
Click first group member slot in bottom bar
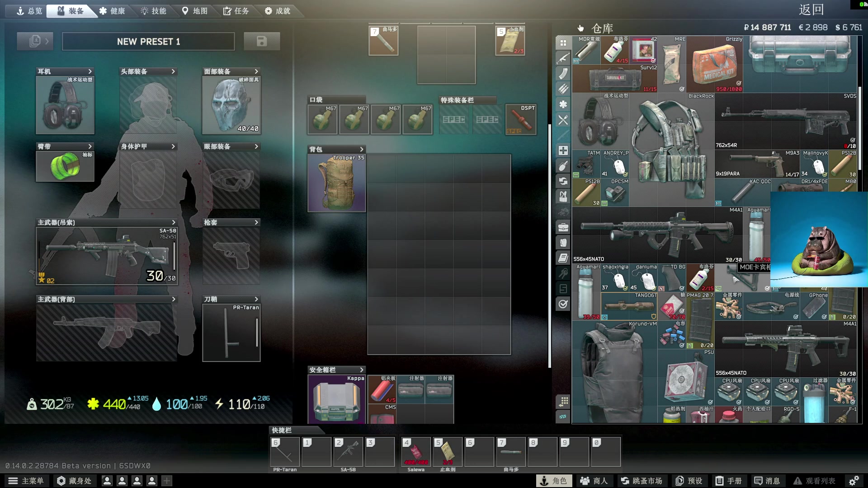tap(107, 481)
